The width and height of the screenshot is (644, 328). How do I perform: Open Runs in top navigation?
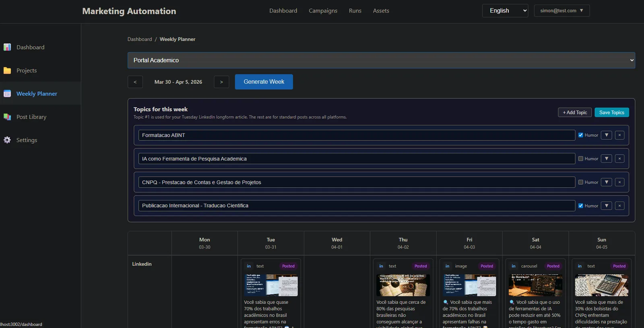[355, 11]
